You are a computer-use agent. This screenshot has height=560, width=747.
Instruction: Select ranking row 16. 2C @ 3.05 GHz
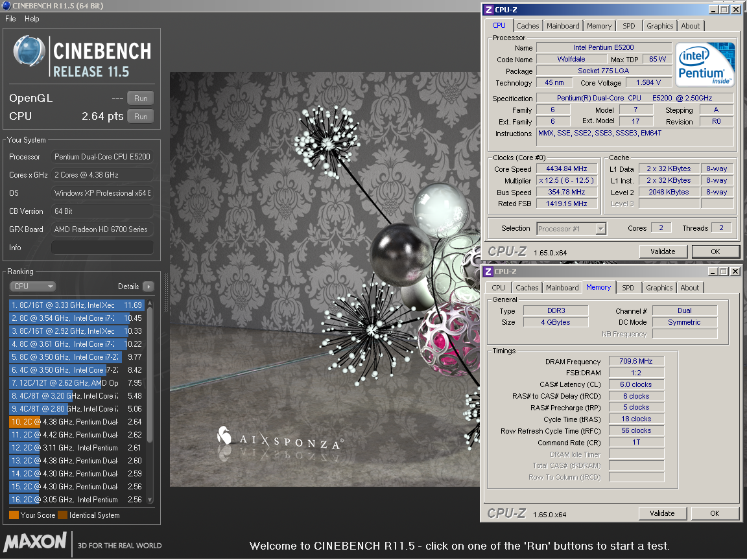(x=77, y=500)
